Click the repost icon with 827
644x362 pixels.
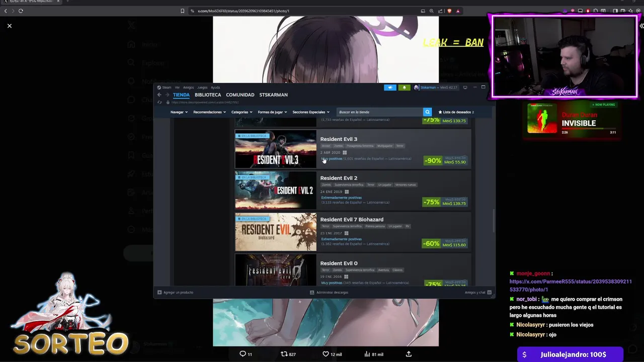tap(284, 354)
